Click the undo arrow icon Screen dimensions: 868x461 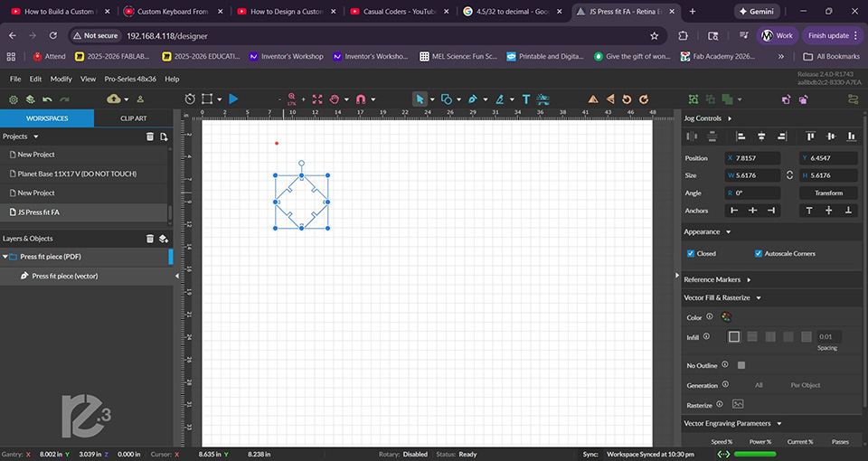coord(48,99)
